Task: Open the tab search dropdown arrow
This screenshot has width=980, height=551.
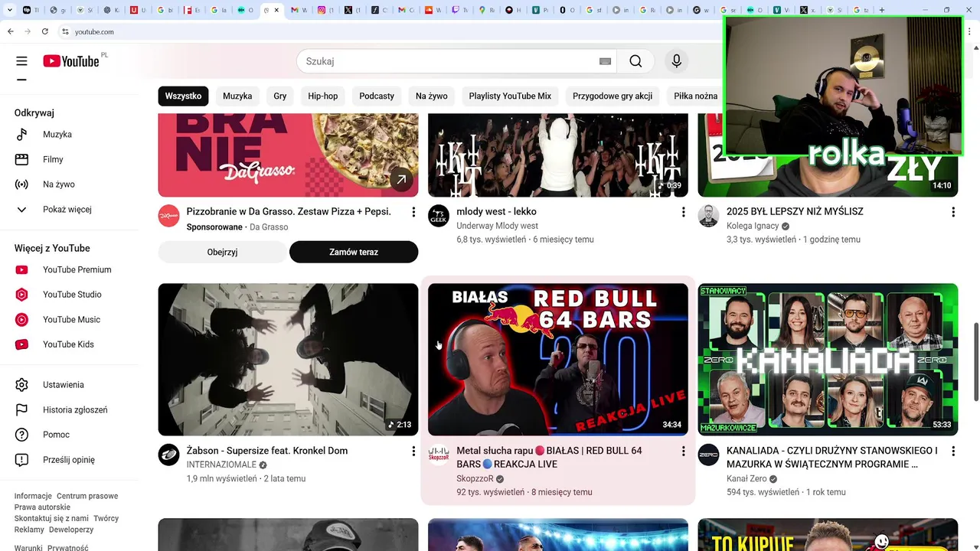Action: click(x=9, y=10)
